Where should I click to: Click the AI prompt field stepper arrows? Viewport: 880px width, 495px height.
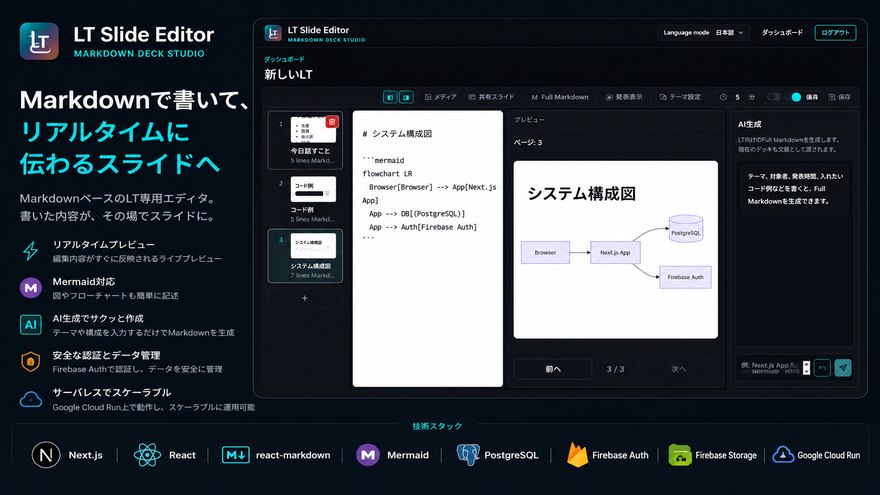coord(806,368)
